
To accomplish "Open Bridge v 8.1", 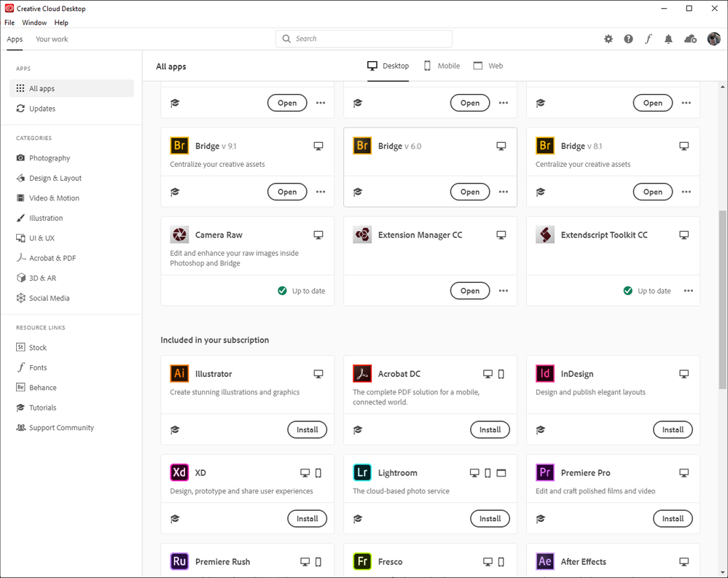I will point(652,192).
